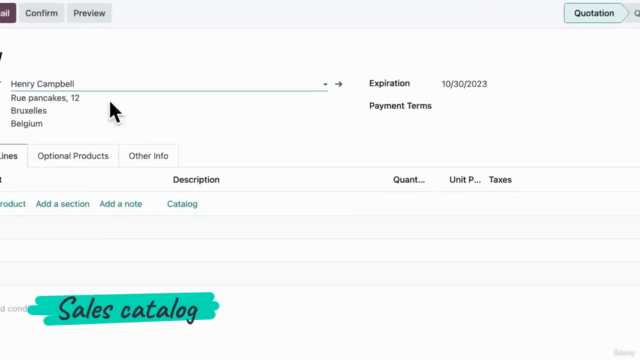
Task: Edit the Expiration date 10/30/2023
Action: tap(464, 84)
